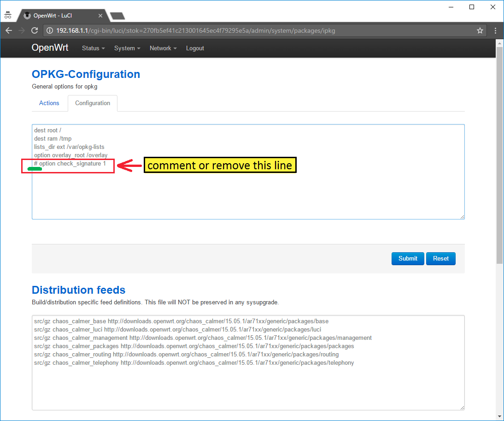Submit the opkg configuration
The width and height of the screenshot is (504, 421).
(408, 259)
